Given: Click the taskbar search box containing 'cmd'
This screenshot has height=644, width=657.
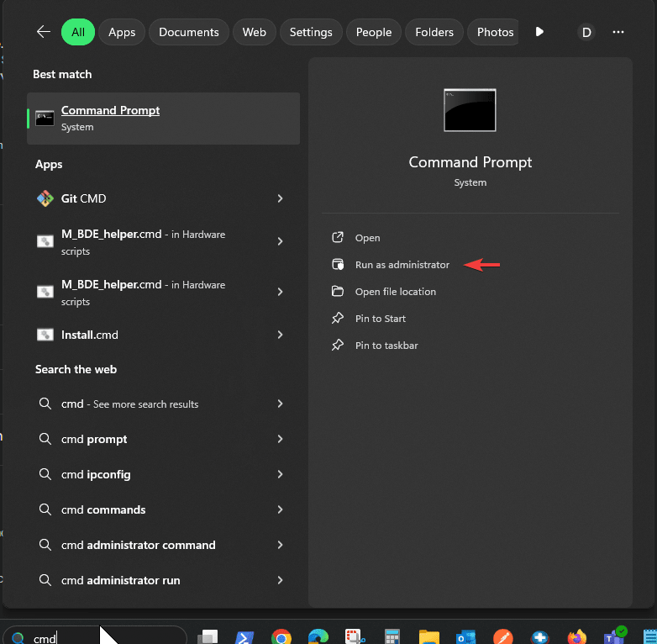Looking at the screenshot, I should 95,636.
